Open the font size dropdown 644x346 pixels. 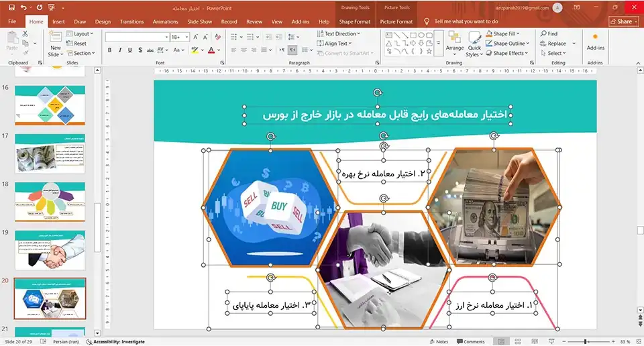[187, 37]
